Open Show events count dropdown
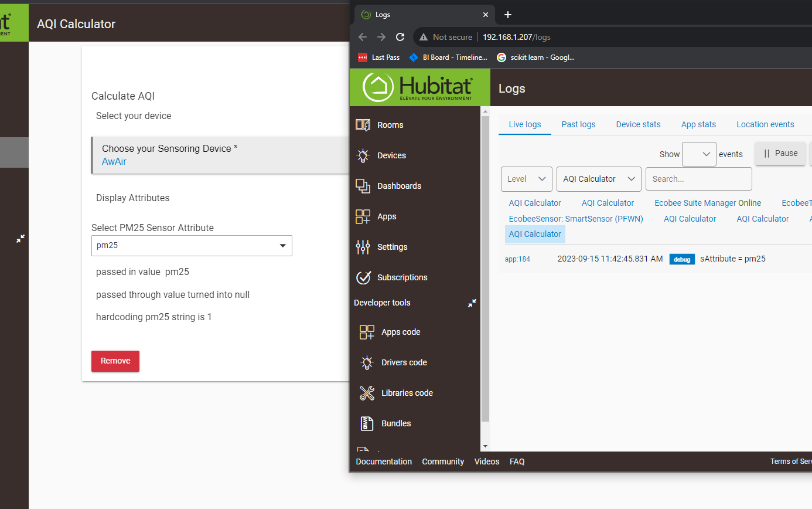This screenshot has height=509, width=812. tap(699, 154)
